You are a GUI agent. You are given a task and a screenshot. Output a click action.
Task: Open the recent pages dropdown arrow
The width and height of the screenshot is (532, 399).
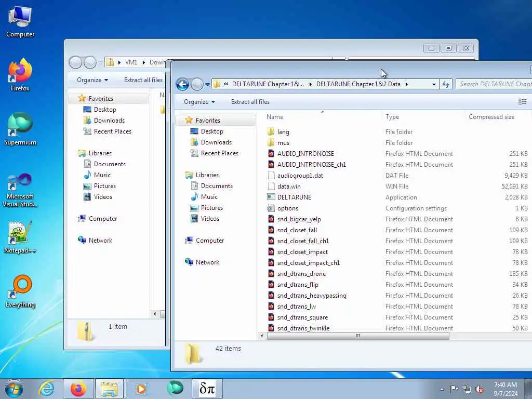(x=207, y=85)
